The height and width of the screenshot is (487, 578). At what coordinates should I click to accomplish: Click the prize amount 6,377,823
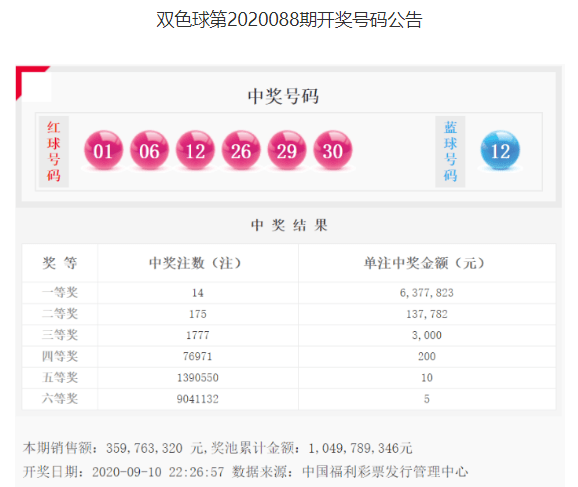pos(427,293)
